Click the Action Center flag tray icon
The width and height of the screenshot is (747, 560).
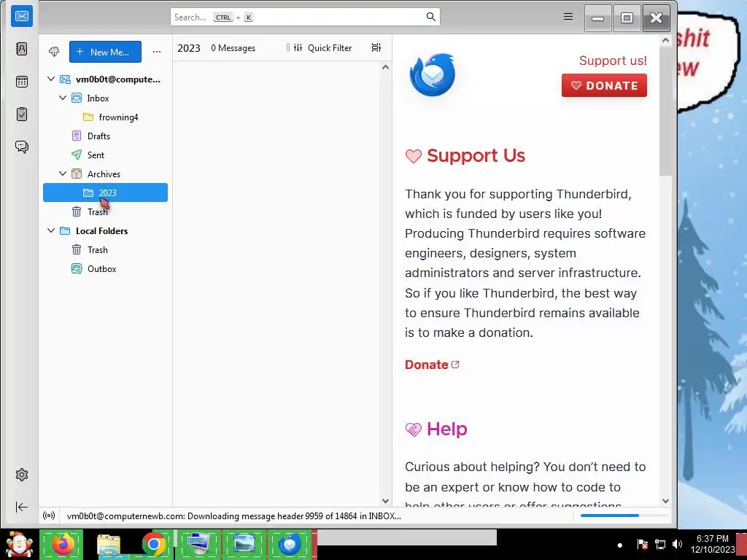(642, 544)
